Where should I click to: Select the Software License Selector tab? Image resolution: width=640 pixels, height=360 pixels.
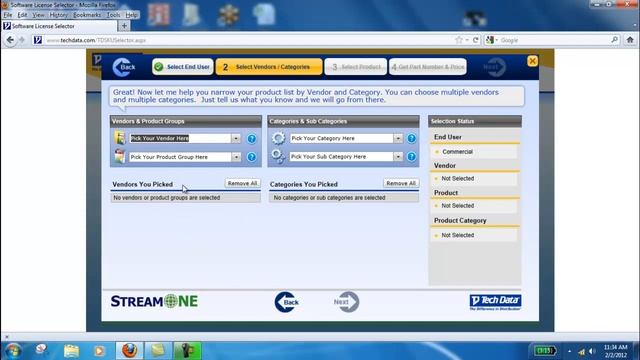click(x=59, y=26)
